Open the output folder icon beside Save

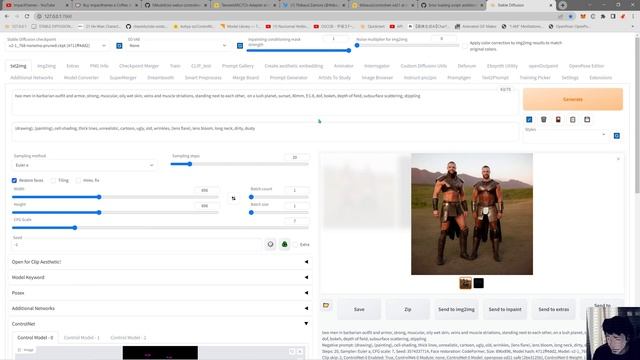click(326, 305)
